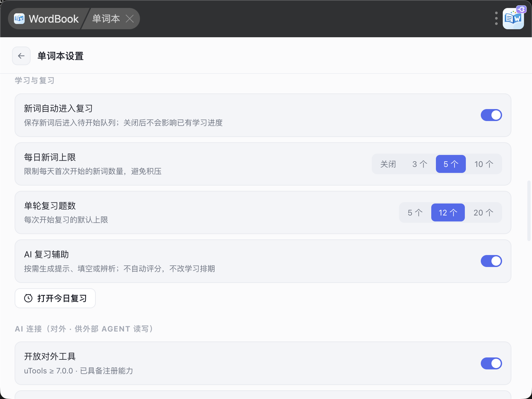This screenshot has height=399, width=532.
Task: Click the 学习与复习 section label
Action: pos(35,80)
